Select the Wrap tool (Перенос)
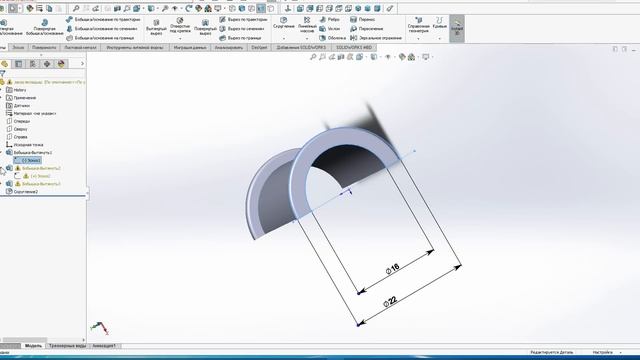The height and width of the screenshot is (360, 640). tap(362, 19)
